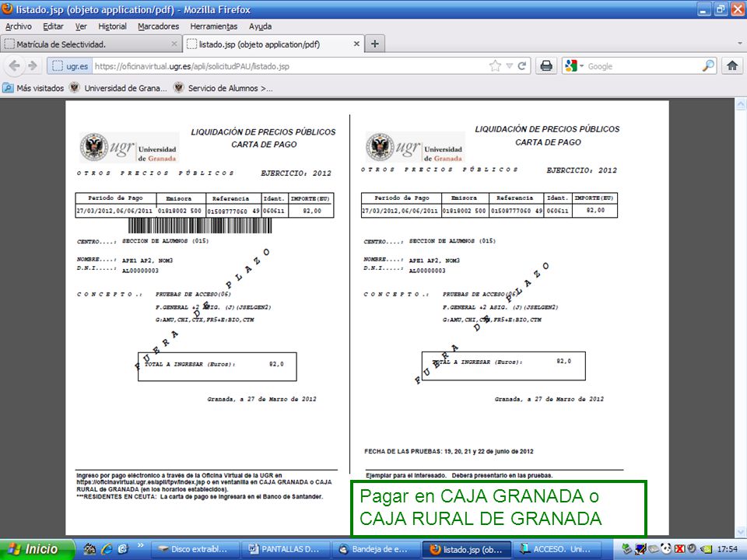The image size is (747, 560).
Task: Expand the quick launch chevron
Action: tap(141, 546)
